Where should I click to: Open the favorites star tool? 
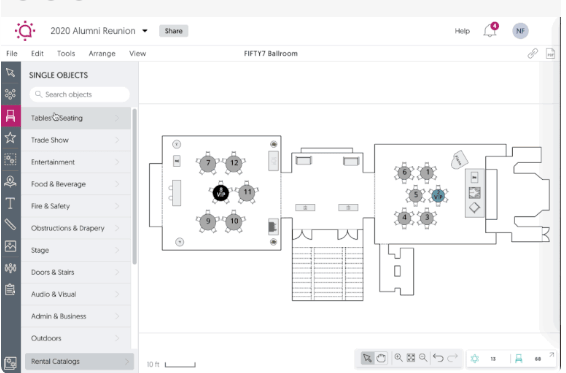point(10,138)
